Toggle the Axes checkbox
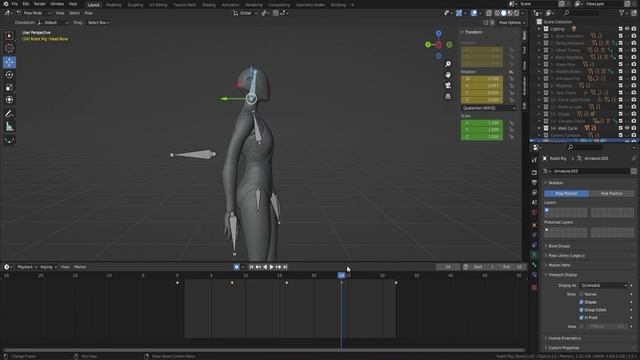This screenshot has width=640, height=360. click(x=581, y=326)
